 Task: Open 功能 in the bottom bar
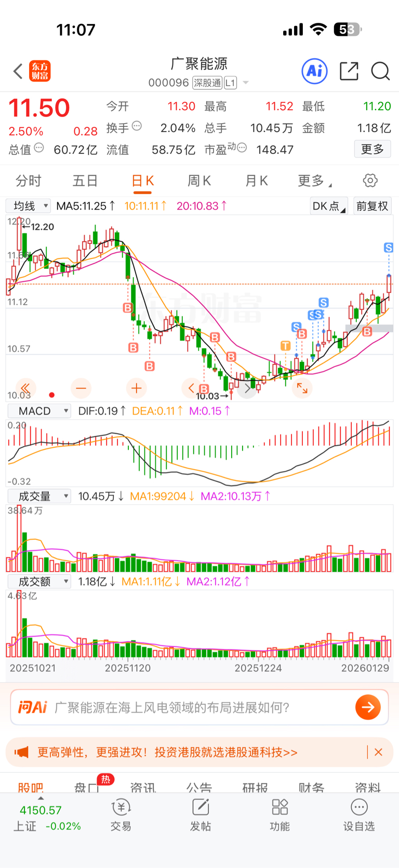pos(280,815)
